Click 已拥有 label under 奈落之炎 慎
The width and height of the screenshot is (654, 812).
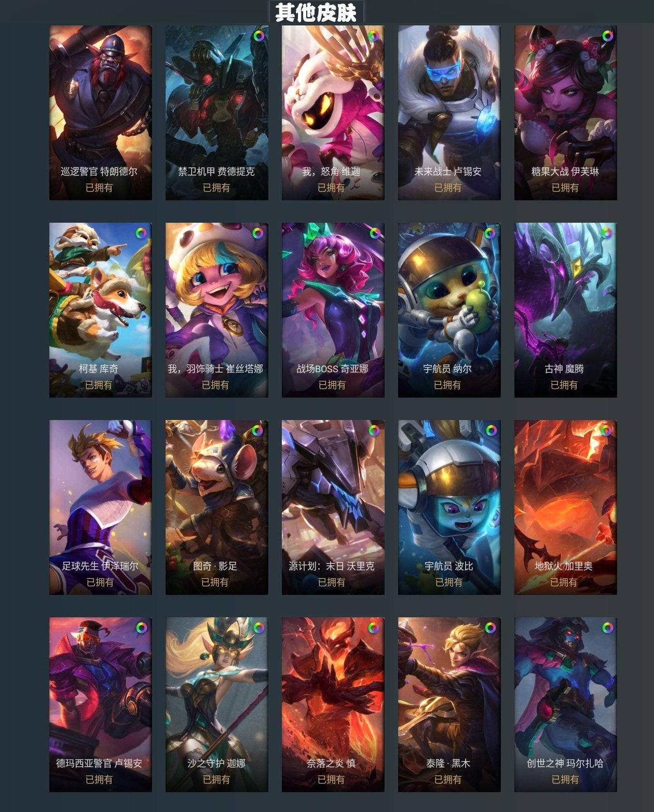point(331,779)
